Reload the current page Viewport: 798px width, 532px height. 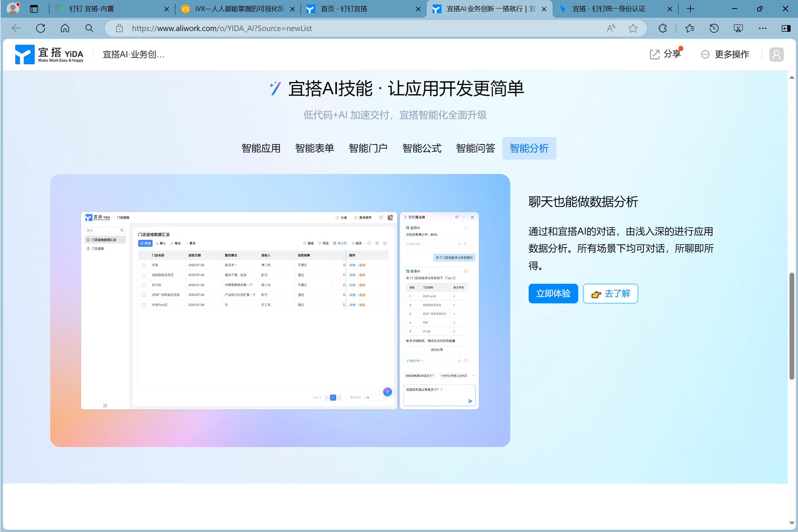point(41,28)
